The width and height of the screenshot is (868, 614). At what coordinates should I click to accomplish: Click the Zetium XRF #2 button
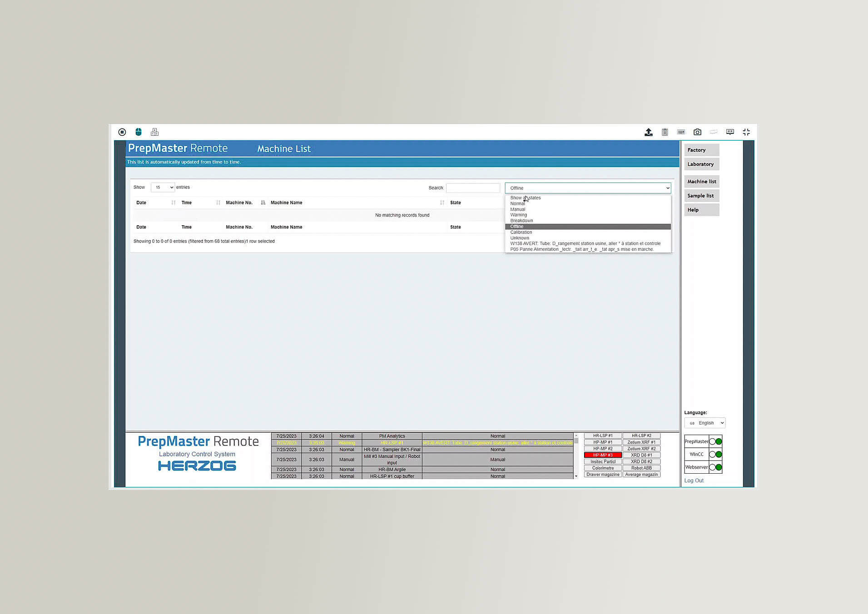tap(641, 449)
